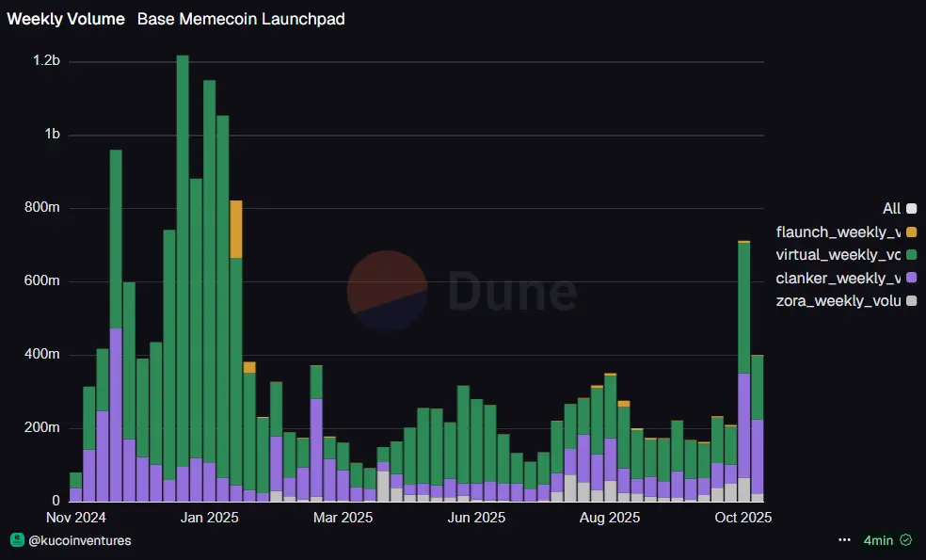This screenshot has width=926, height=560.
Task: Click the 'Aug 2025' axis label
Action: (x=610, y=518)
